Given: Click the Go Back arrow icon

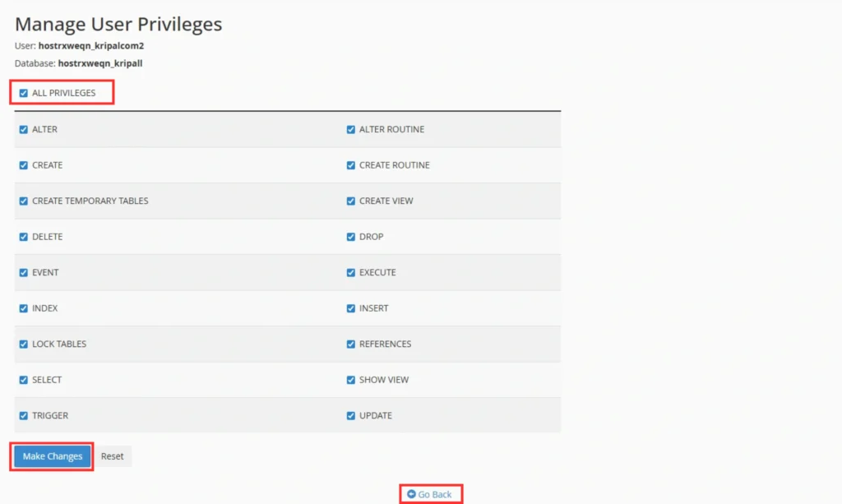Looking at the screenshot, I should pyautogui.click(x=411, y=494).
